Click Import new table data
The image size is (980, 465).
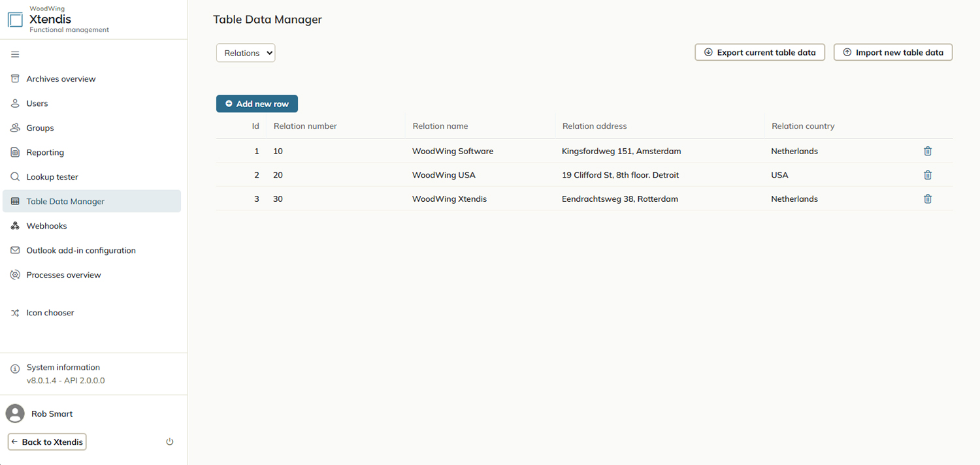893,52
